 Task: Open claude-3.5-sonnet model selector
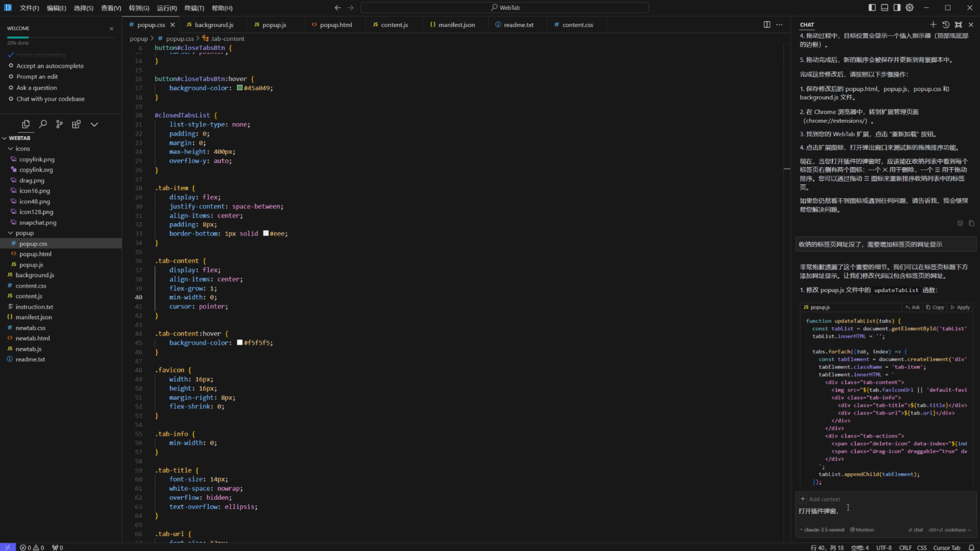pyautogui.click(x=823, y=530)
